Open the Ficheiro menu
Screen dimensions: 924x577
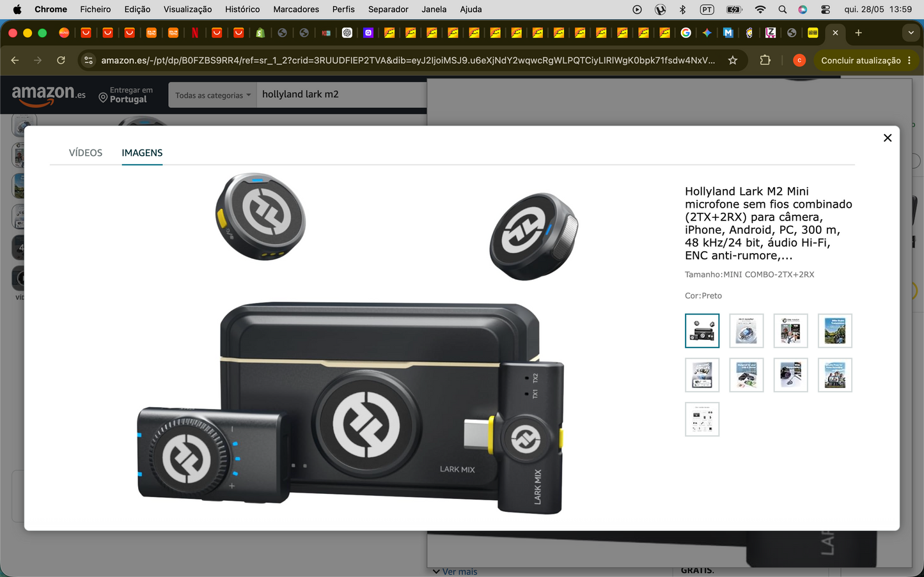[95, 9]
